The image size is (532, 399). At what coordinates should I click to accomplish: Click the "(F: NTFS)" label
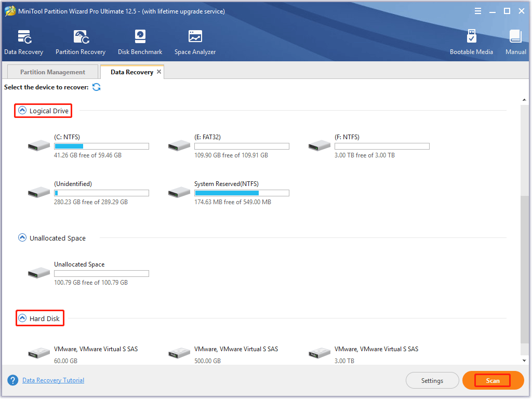347,137
